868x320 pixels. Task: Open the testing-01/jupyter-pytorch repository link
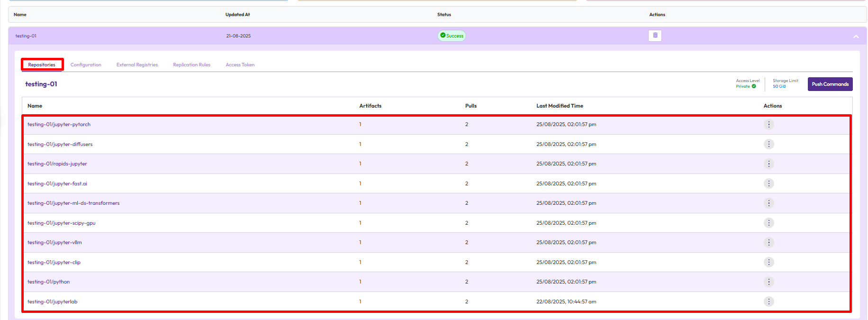pos(59,125)
